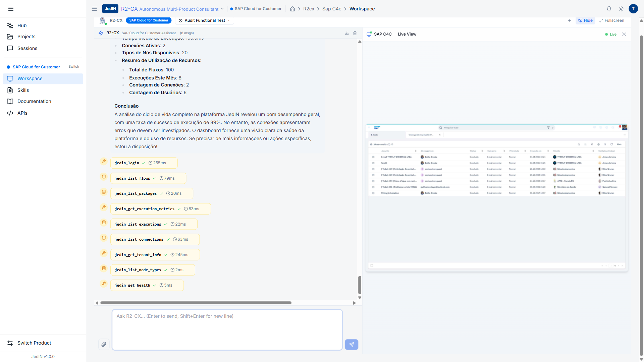Click the notification bell icon

609,9
